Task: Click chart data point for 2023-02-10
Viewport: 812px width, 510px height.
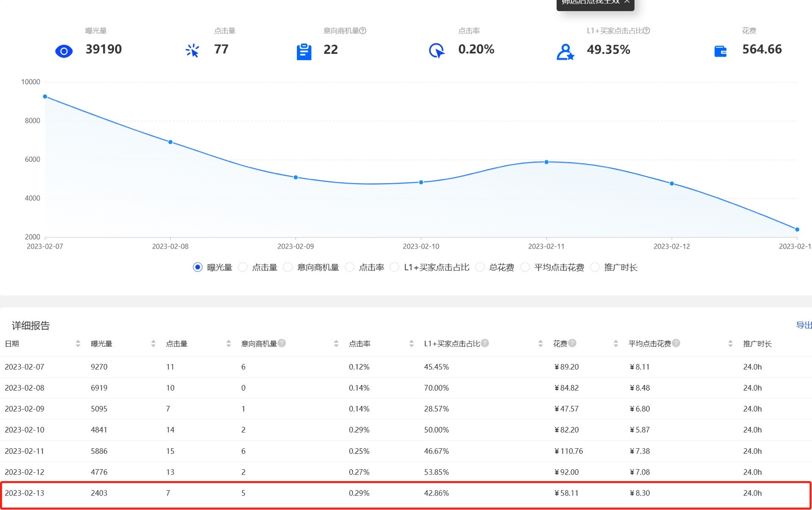Action: tap(421, 182)
